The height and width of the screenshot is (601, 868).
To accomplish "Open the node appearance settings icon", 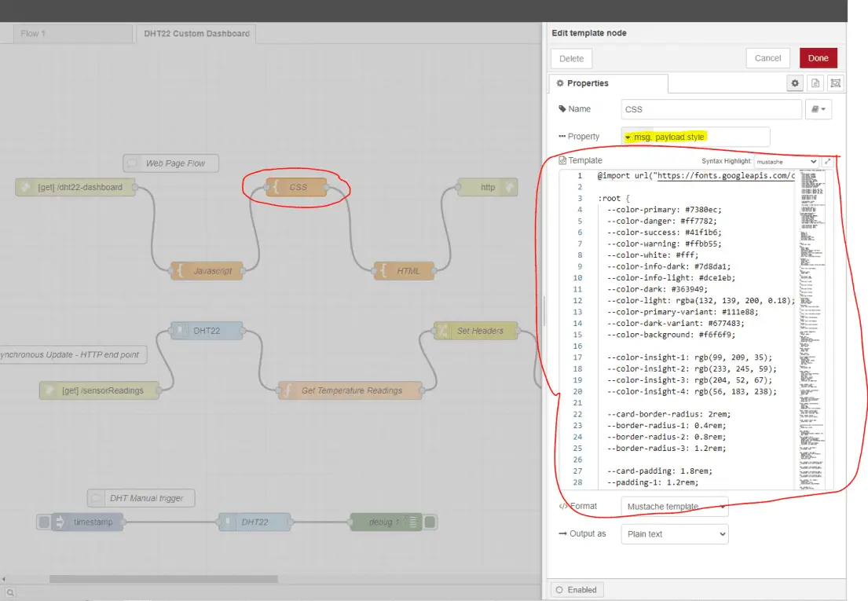I will 835,83.
